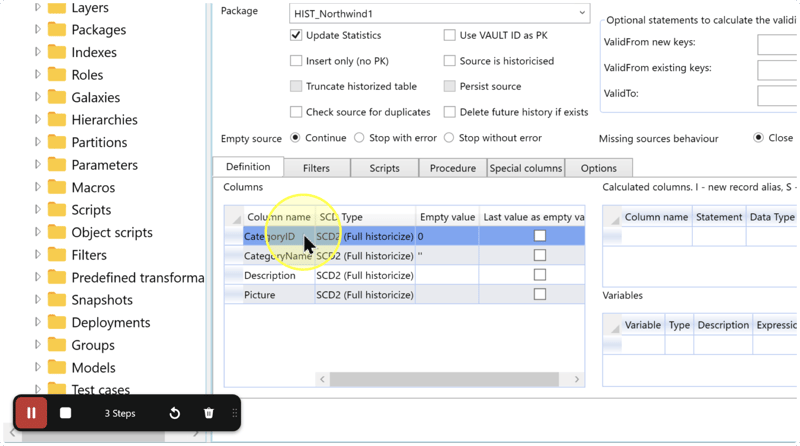This screenshot has height=446, width=800.
Task: Switch to the Definition tab
Action: pos(248,167)
